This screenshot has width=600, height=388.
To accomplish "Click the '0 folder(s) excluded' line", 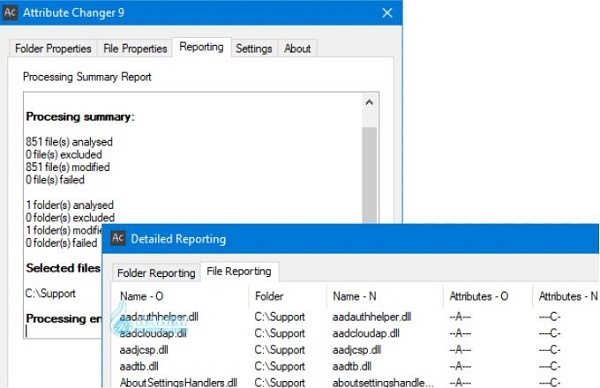I will 70,218.
